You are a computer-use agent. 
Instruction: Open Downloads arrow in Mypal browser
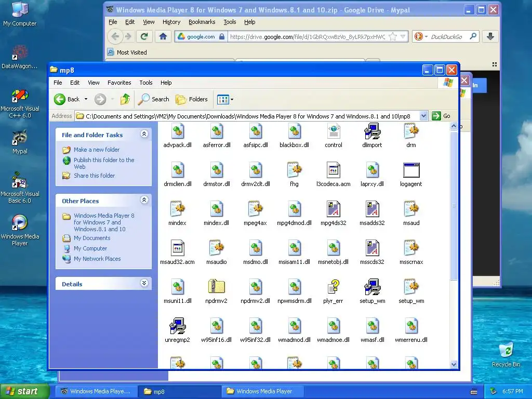490,36
